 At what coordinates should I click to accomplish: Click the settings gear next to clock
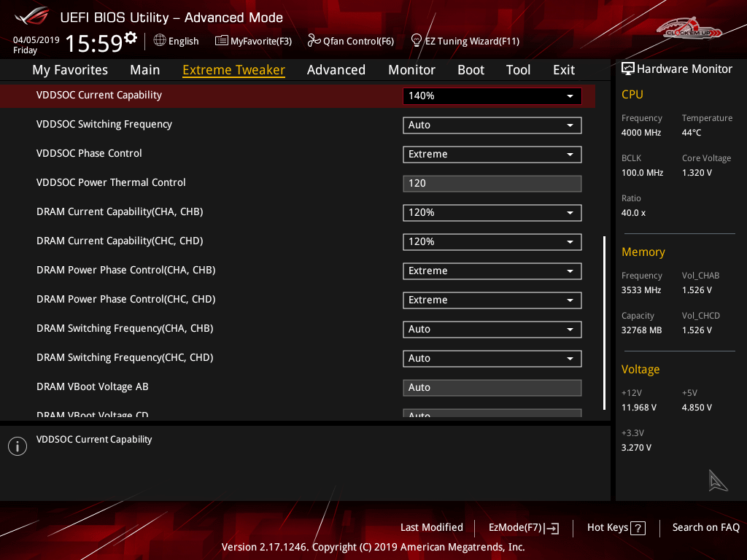pos(131,37)
